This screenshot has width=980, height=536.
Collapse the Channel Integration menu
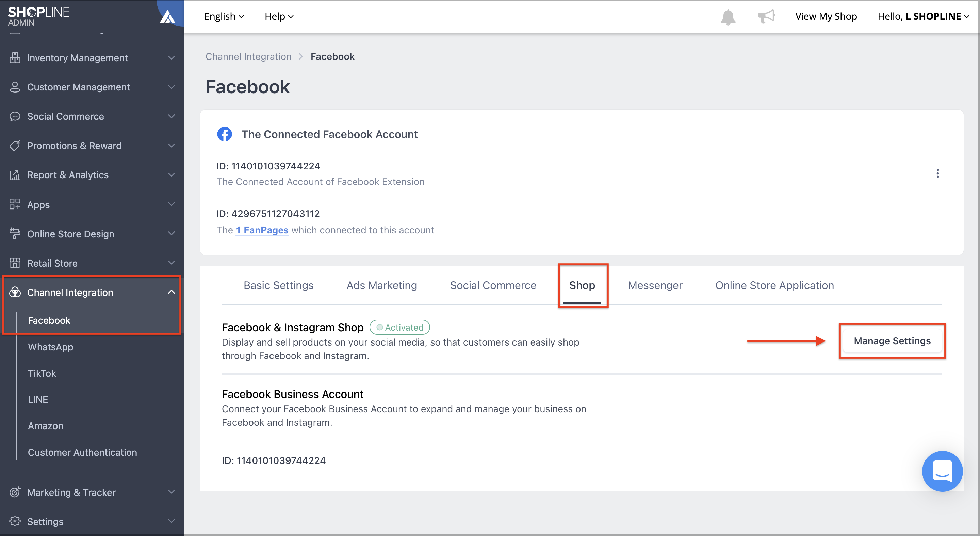[171, 292]
